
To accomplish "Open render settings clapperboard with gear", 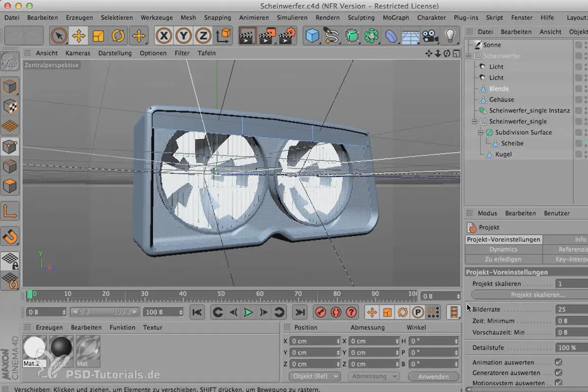I will (288, 36).
